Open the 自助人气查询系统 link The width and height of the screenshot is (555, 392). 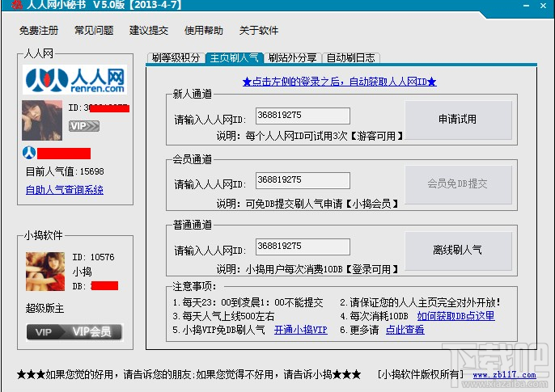(x=65, y=190)
